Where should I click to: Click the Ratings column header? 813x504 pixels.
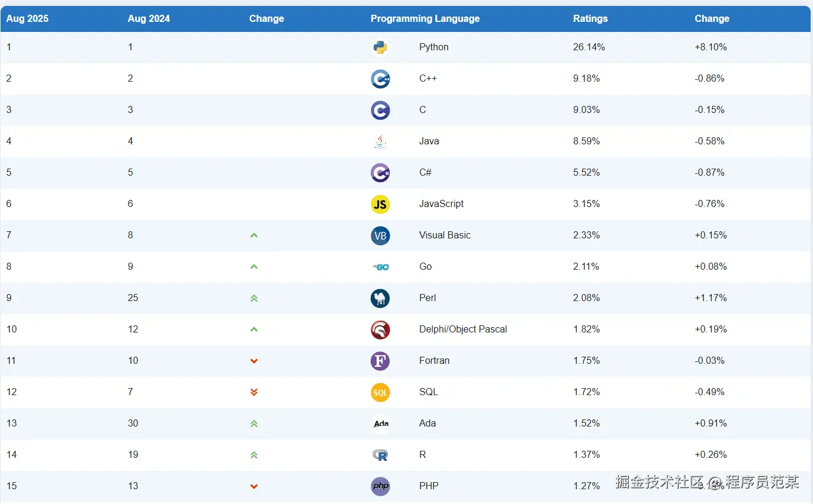pos(590,19)
